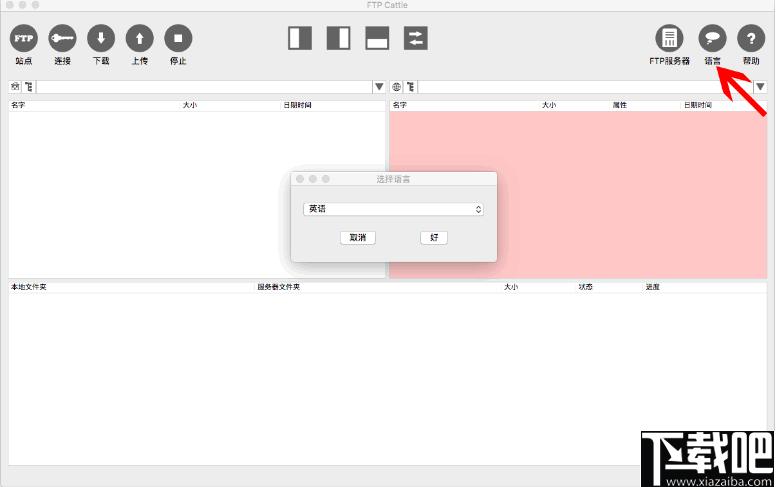The image size is (776, 487).
Task: Sort remote files by 日期时间 column
Action: pos(698,105)
